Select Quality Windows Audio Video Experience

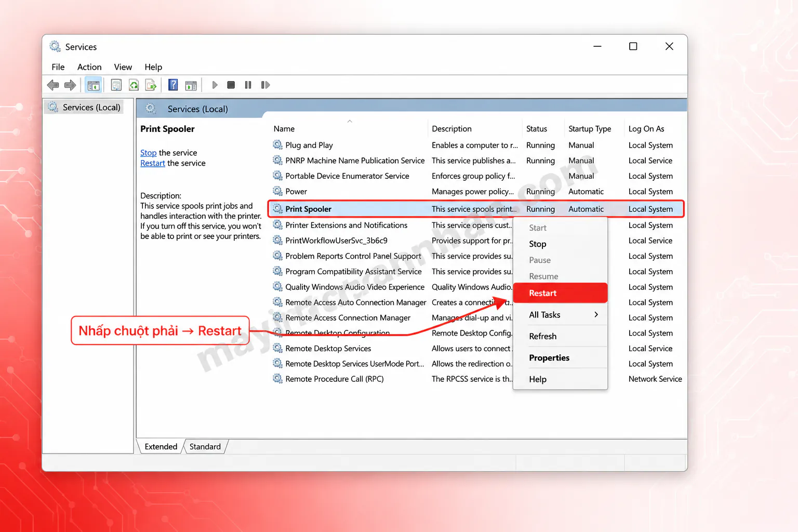click(x=355, y=287)
